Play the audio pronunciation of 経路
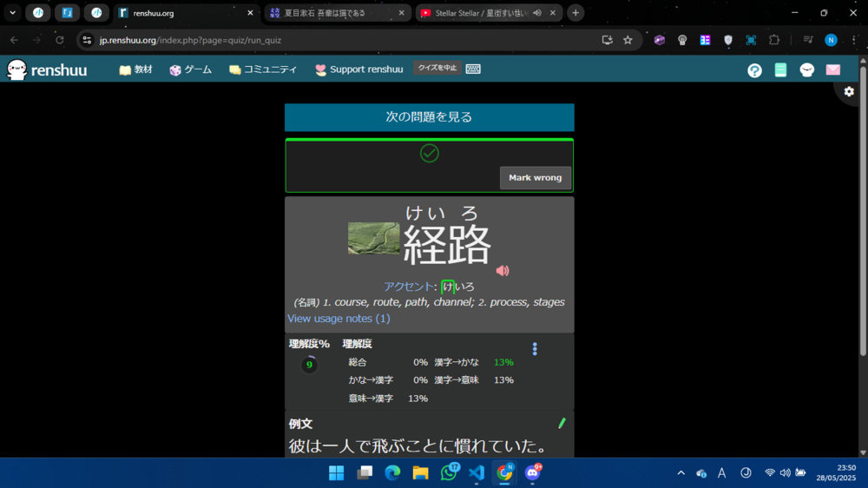The width and height of the screenshot is (868, 488). (502, 271)
